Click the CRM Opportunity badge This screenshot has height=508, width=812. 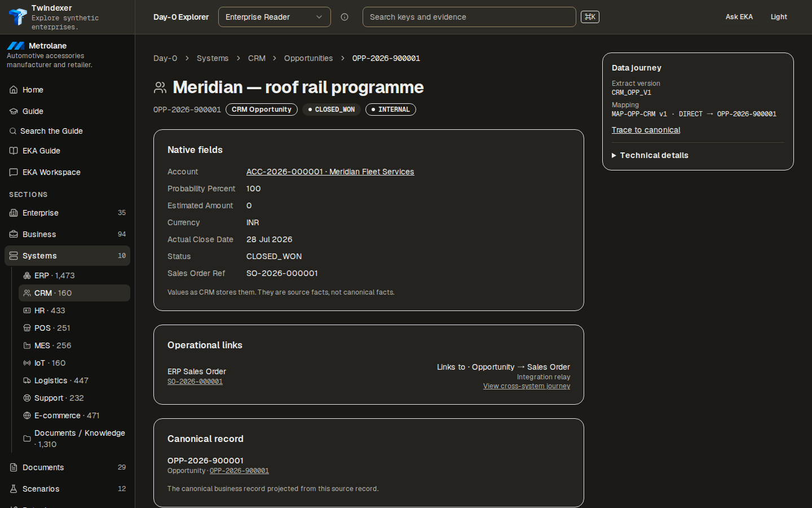tap(262, 110)
